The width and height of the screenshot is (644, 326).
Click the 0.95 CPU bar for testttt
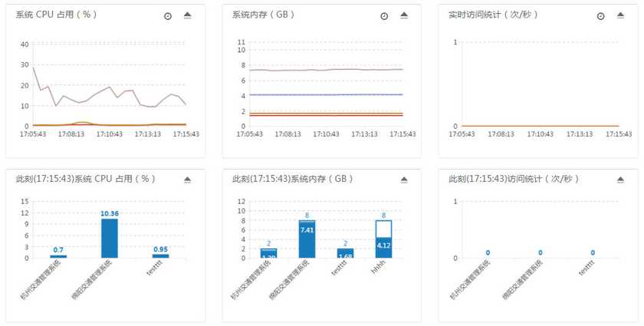[x=160, y=256]
